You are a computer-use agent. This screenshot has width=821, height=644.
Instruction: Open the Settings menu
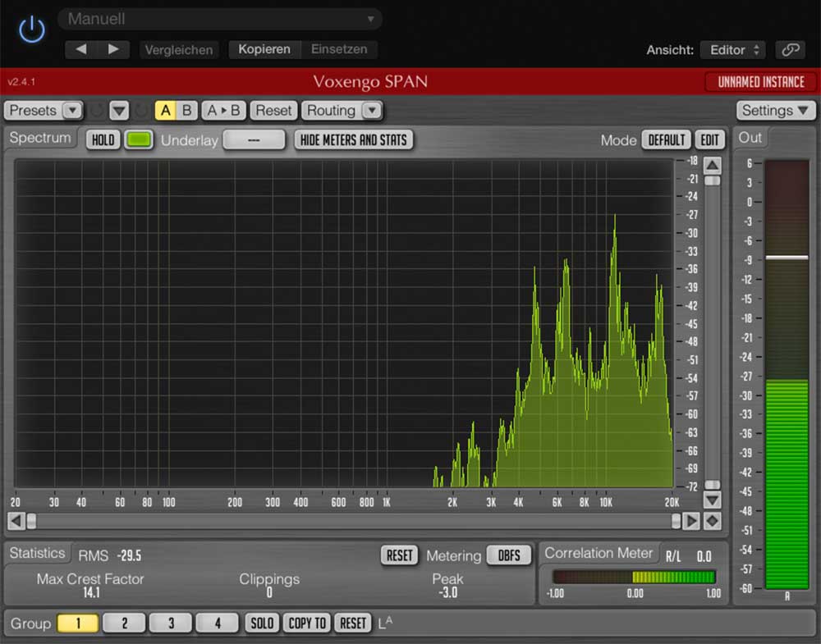[x=775, y=111]
